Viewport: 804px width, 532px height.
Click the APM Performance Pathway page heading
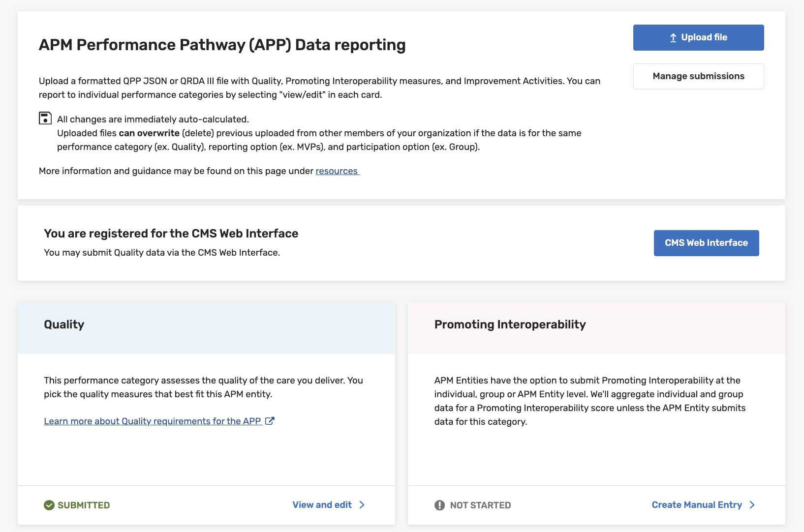click(x=222, y=45)
